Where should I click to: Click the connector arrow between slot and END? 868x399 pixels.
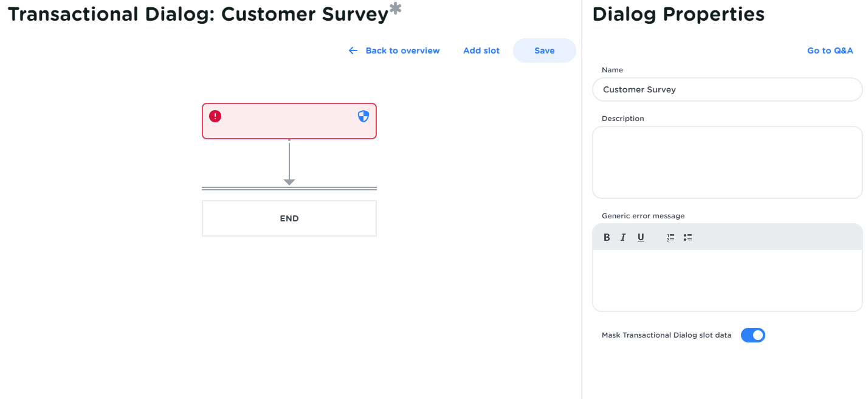[289, 163]
